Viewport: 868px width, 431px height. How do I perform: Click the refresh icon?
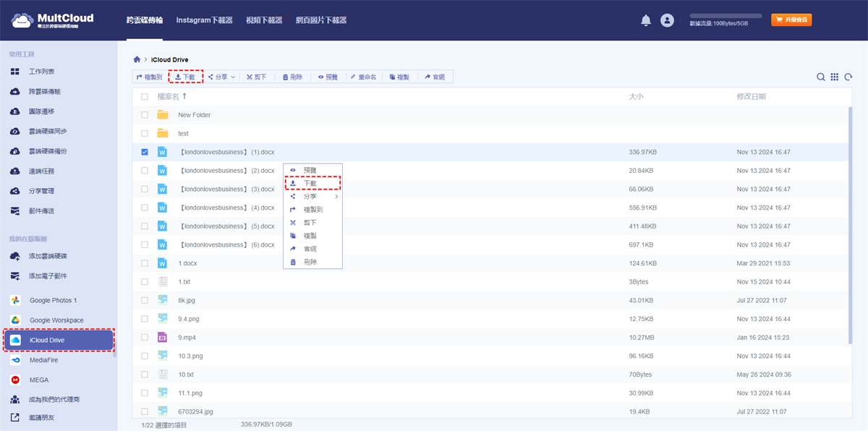848,77
